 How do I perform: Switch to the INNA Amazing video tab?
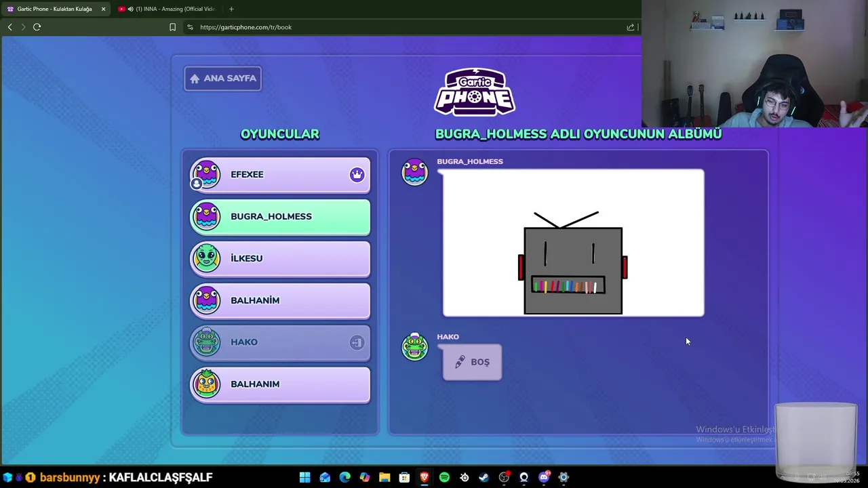[x=167, y=9]
